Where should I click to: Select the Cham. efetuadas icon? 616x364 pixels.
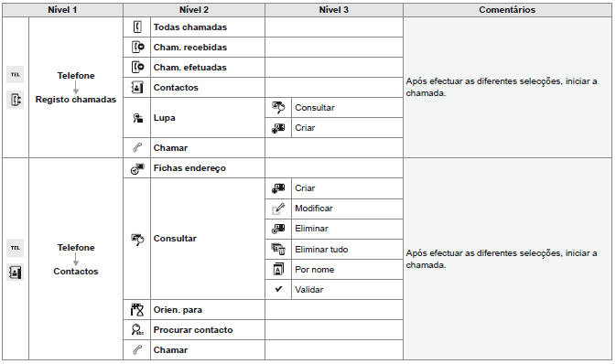137,67
